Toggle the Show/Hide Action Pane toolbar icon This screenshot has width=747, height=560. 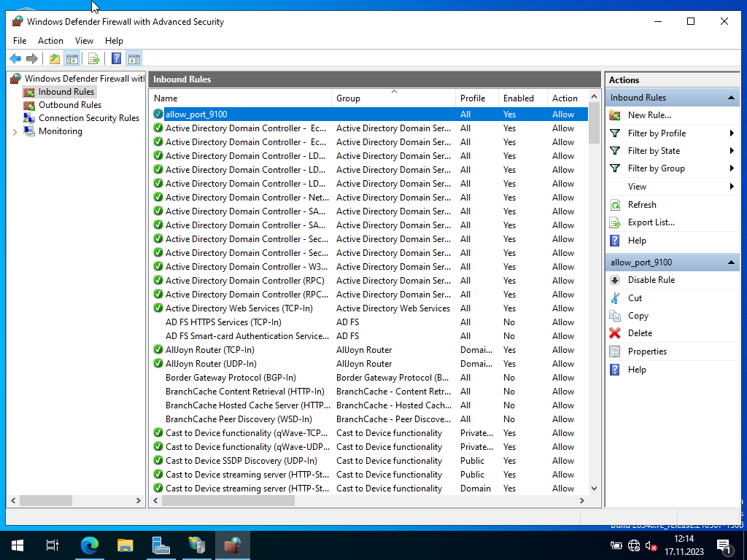coord(134,58)
